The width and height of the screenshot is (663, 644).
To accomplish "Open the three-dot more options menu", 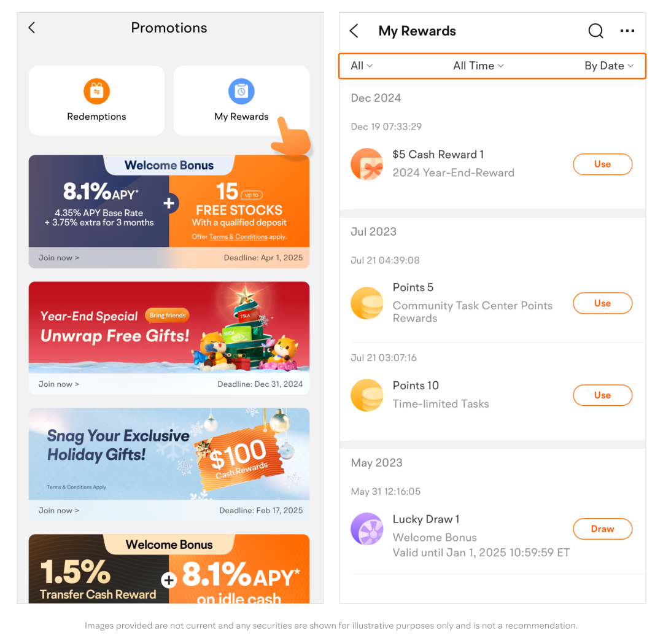I will [627, 31].
